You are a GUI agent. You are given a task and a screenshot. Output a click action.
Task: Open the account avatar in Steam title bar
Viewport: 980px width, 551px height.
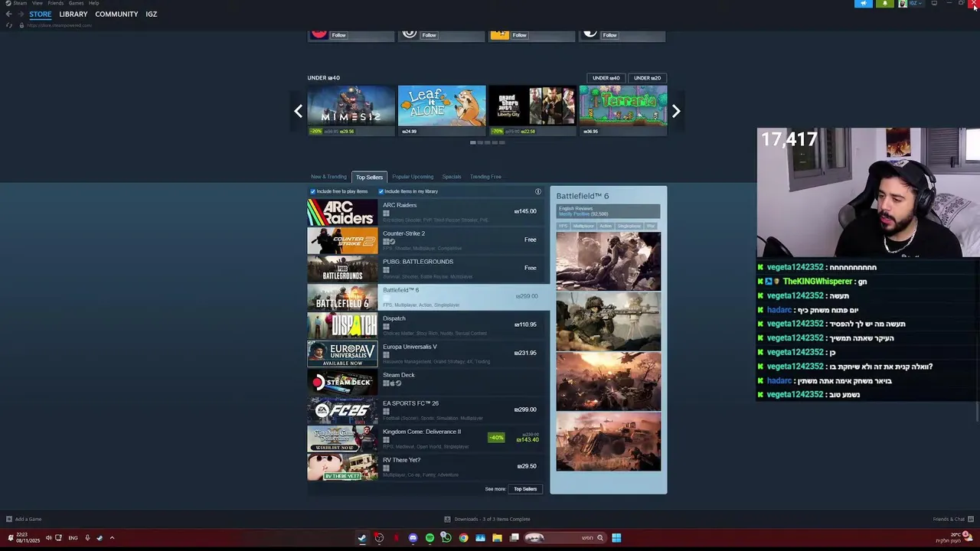tap(903, 4)
